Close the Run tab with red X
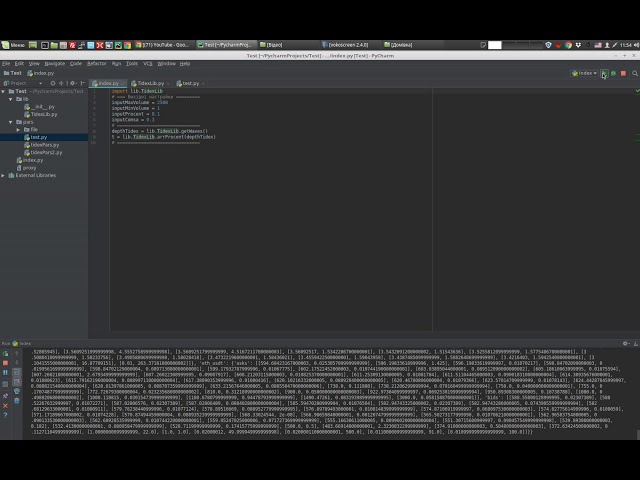This screenshot has width=640, height=480. point(5,406)
